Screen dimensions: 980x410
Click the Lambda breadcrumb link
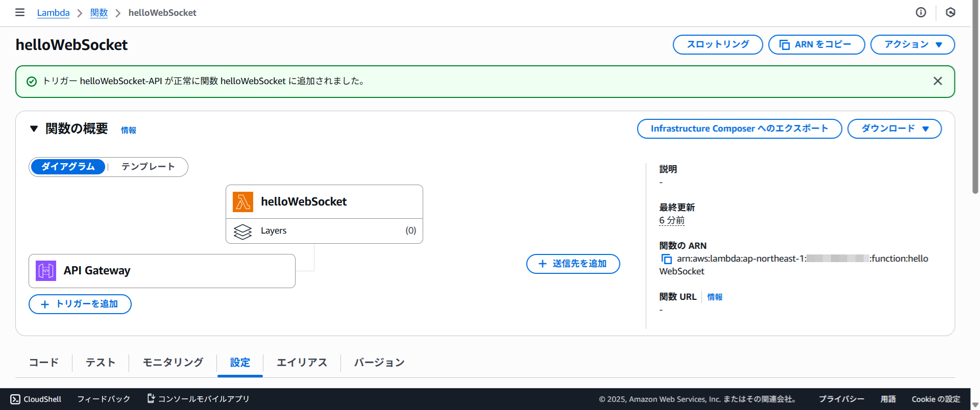(53, 13)
